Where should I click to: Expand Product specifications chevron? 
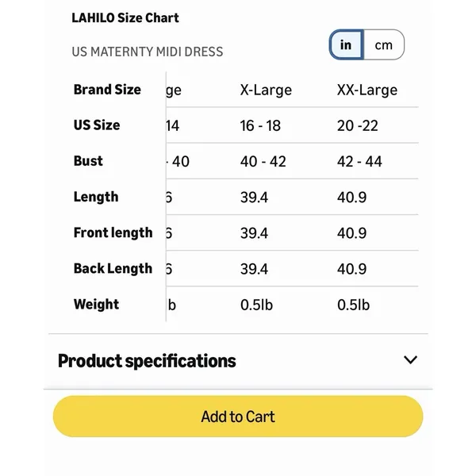click(410, 359)
